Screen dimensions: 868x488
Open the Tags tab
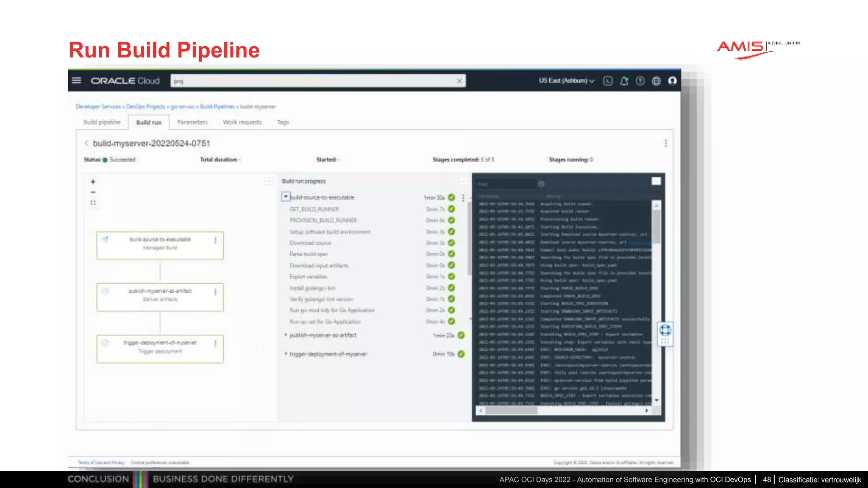[283, 122]
